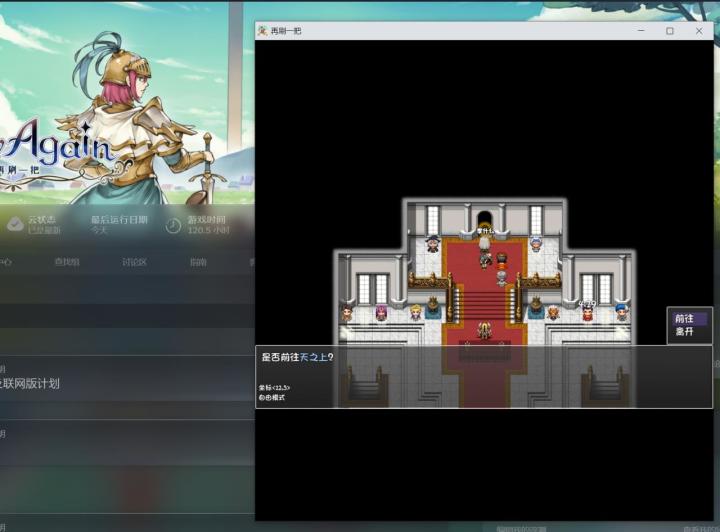Click the blonde NPC beside the left crown statue

[416, 313]
